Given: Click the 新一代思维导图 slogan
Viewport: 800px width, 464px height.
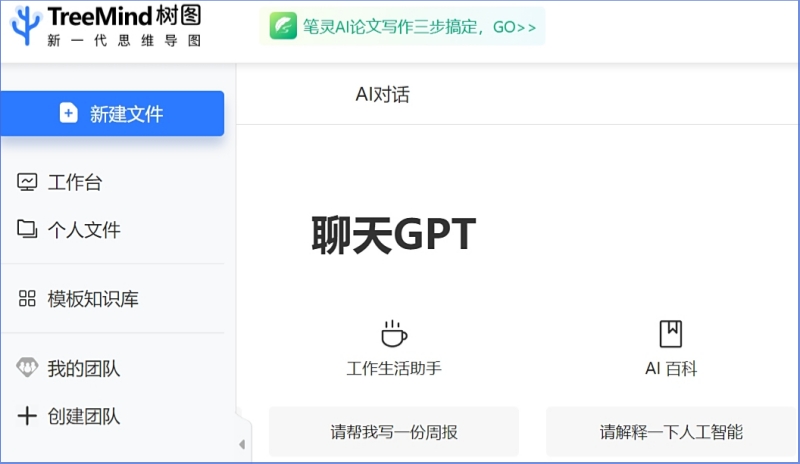Looking at the screenshot, I should [x=124, y=40].
